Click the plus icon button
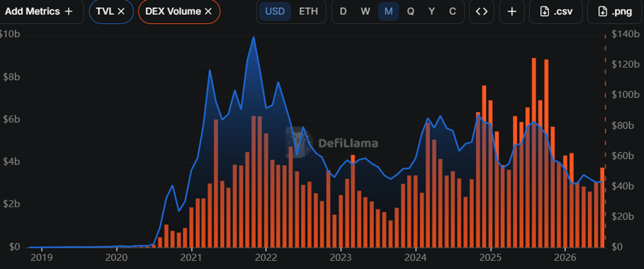The height and width of the screenshot is (269, 644). click(x=512, y=11)
